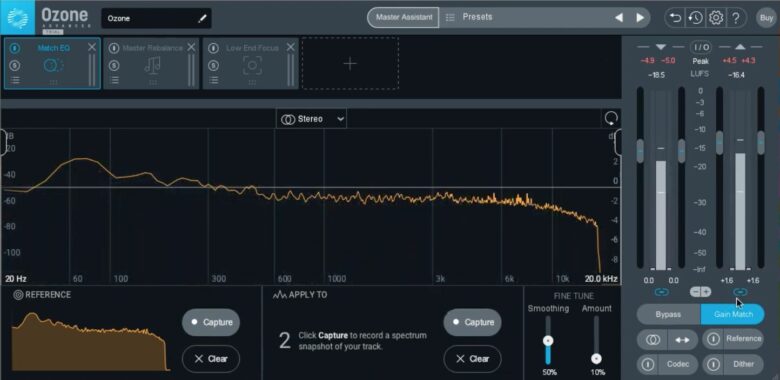Toggle power on Low End Focus module
The image size is (780, 380).
(213, 48)
